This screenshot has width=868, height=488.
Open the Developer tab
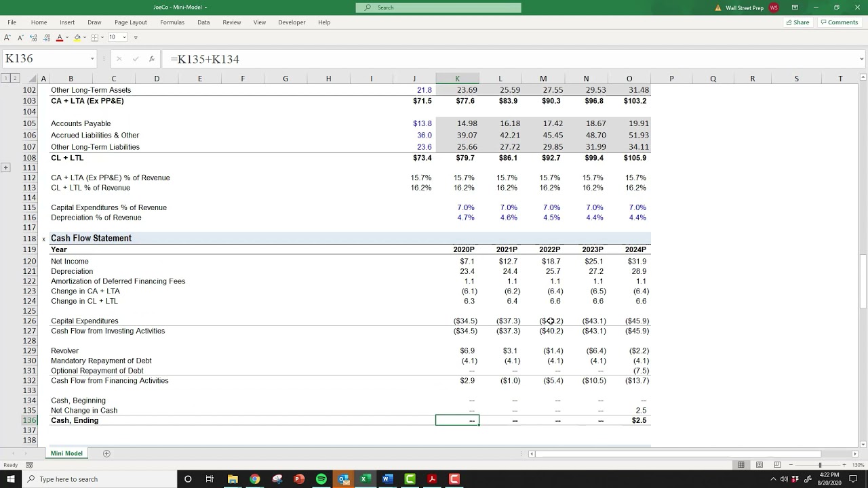click(292, 22)
